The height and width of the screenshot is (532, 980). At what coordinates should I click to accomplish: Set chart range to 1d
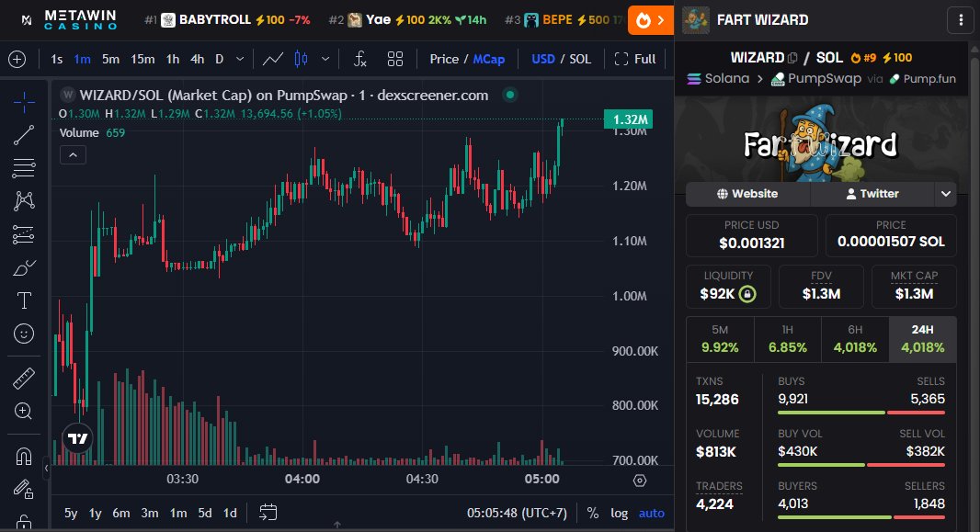[230, 514]
